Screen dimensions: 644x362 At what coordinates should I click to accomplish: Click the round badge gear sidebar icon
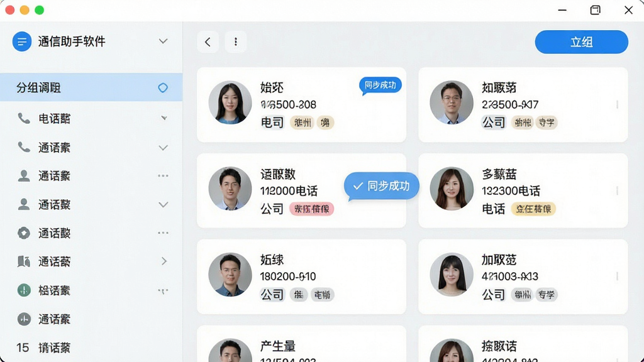(x=24, y=233)
